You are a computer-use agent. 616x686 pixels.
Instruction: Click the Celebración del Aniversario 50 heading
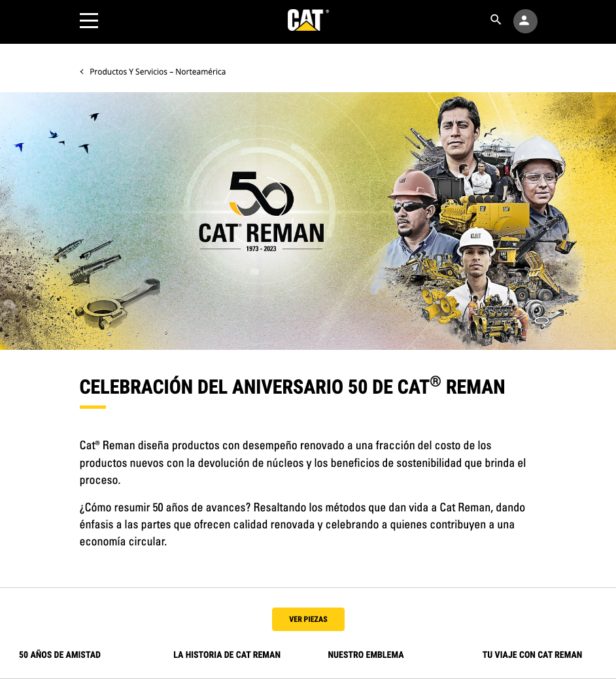pos(292,386)
